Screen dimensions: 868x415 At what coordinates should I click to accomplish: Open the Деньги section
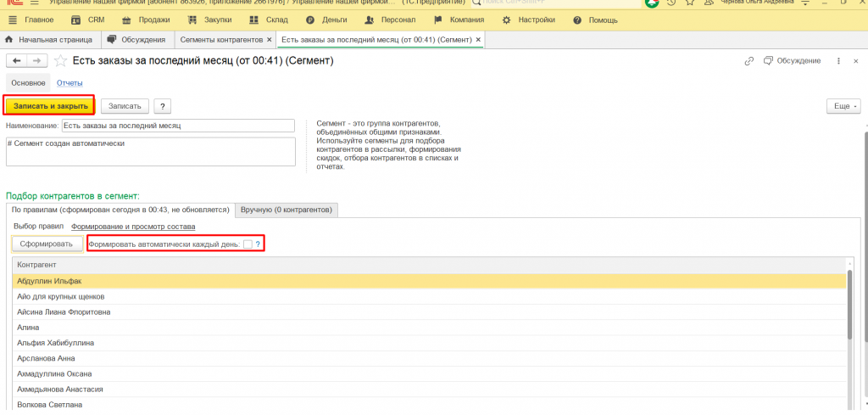point(326,20)
